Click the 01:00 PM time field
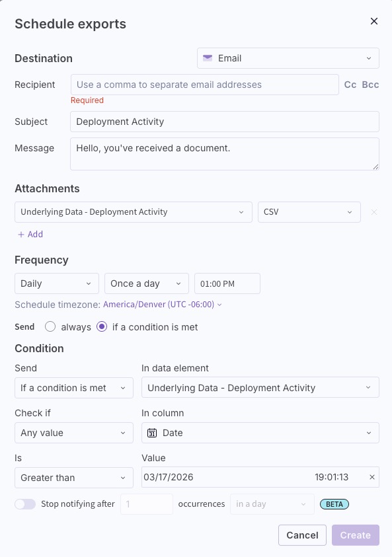The height and width of the screenshot is (557, 392). 227,283
